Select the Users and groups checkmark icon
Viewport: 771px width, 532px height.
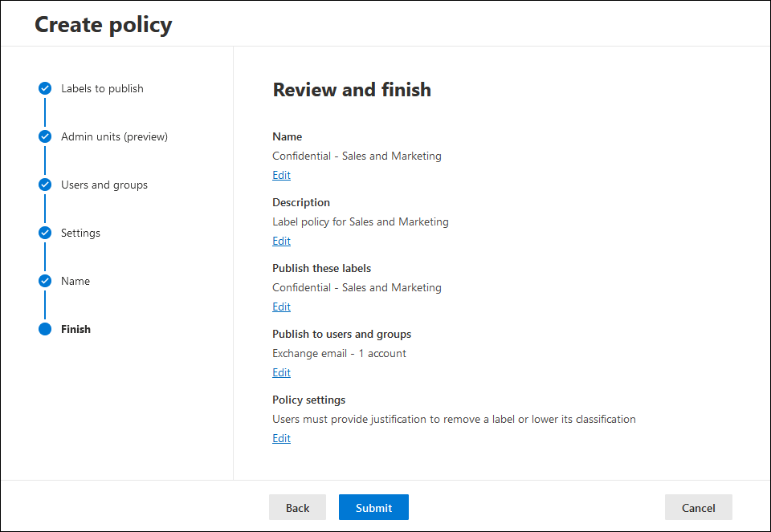45,185
